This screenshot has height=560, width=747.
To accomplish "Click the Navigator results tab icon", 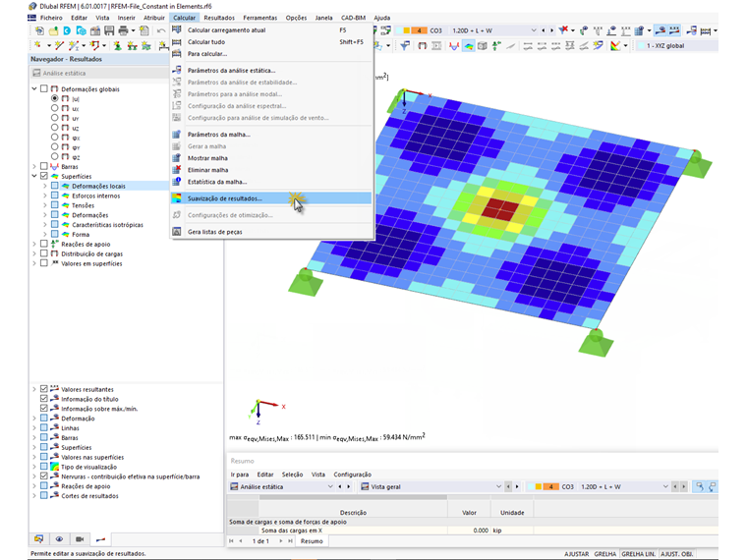I will (100, 539).
